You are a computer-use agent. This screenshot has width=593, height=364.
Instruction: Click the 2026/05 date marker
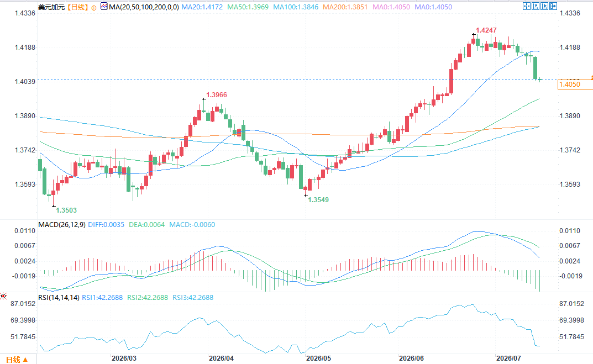318,358
